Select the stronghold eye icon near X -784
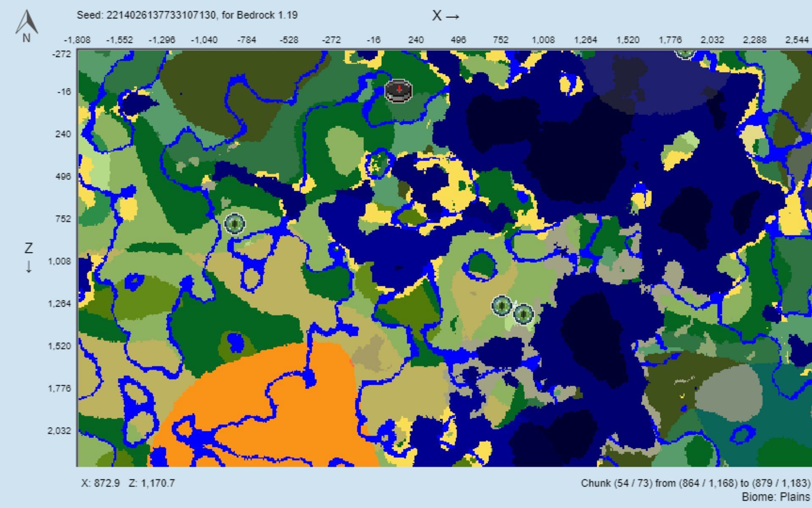Screen dimensions: 812x508 click(235, 224)
